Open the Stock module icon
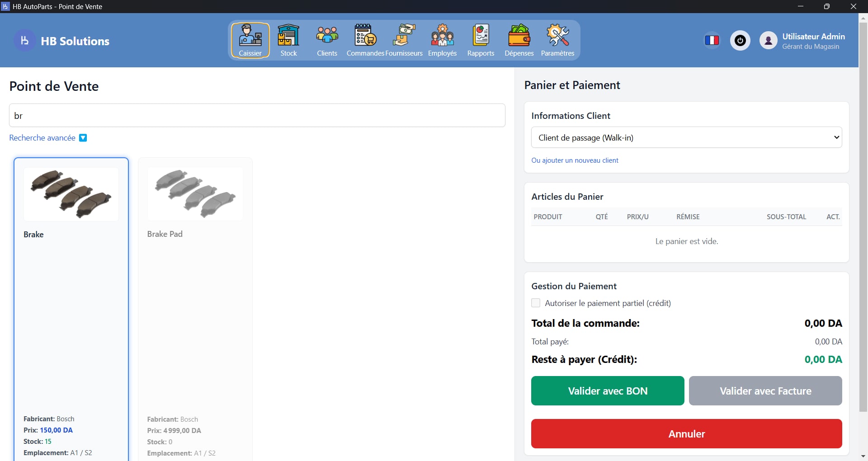 click(x=288, y=40)
